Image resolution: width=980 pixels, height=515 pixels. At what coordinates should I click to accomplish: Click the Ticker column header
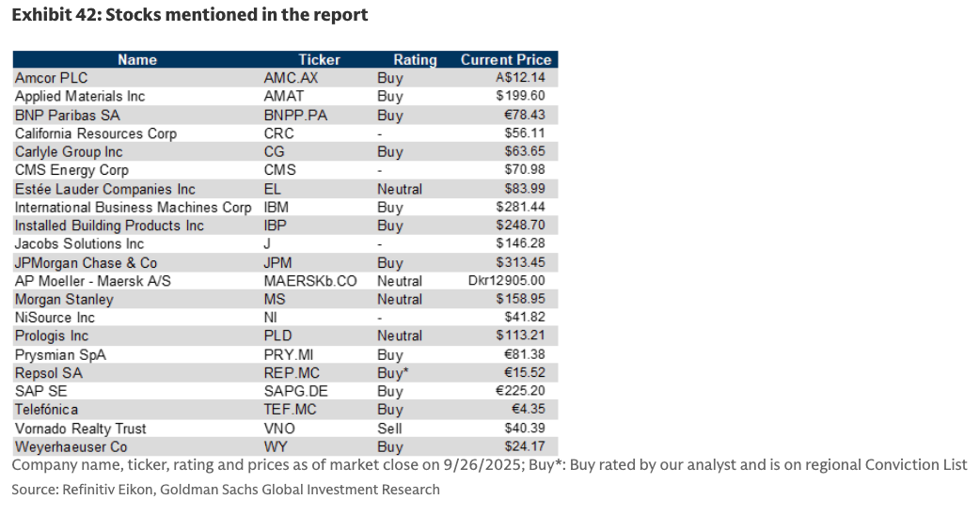pyautogui.click(x=319, y=59)
